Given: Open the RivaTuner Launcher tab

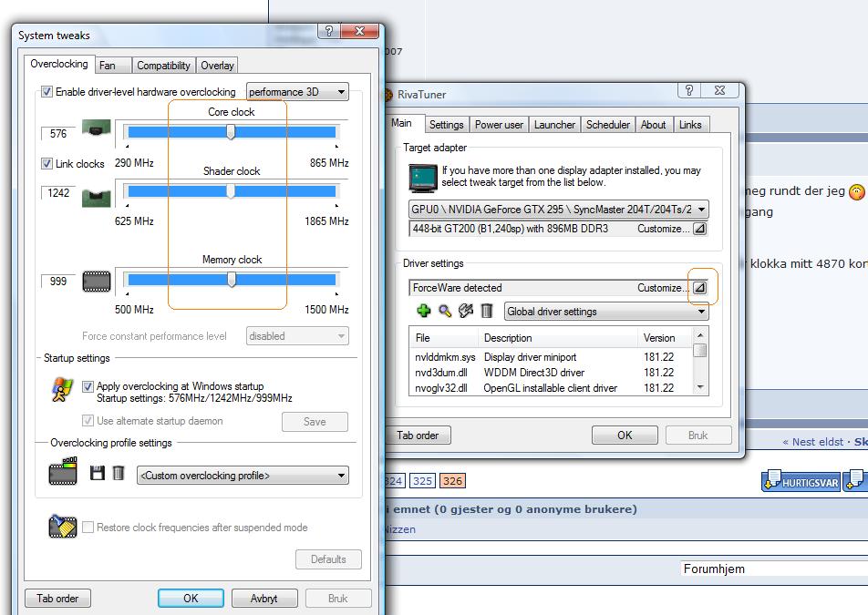Looking at the screenshot, I should (x=554, y=125).
